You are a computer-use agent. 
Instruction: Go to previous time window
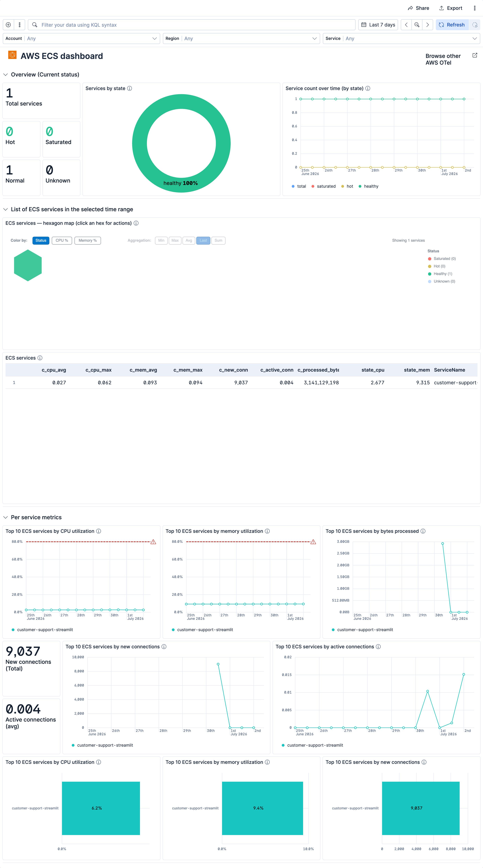(406, 25)
